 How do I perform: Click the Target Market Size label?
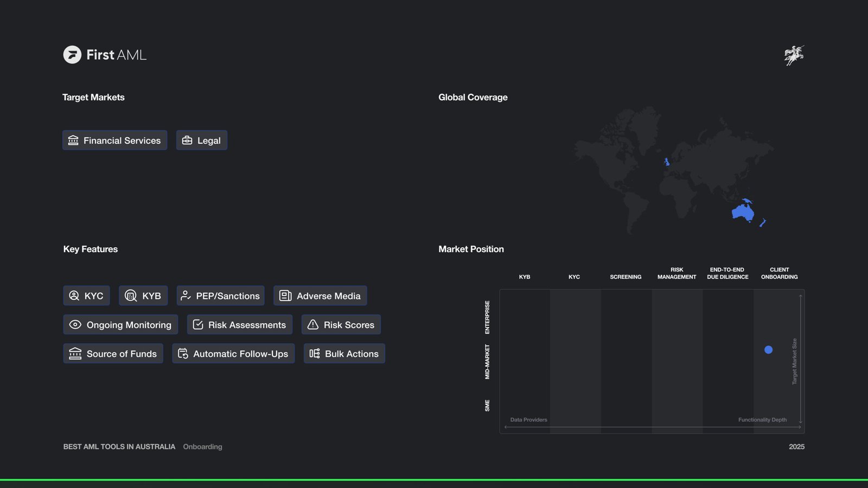coord(795,362)
